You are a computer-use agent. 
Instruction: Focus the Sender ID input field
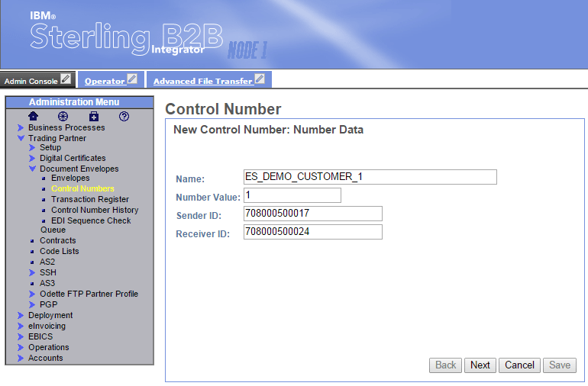313,214
